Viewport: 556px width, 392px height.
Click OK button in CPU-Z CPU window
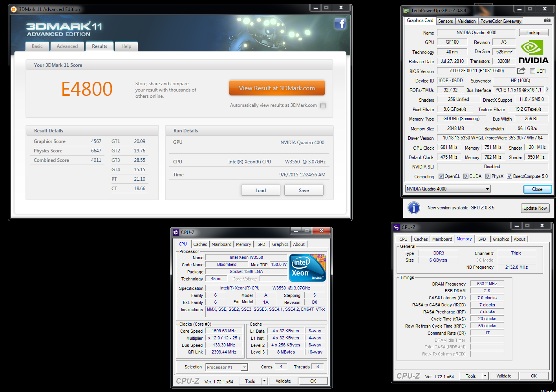tap(313, 381)
